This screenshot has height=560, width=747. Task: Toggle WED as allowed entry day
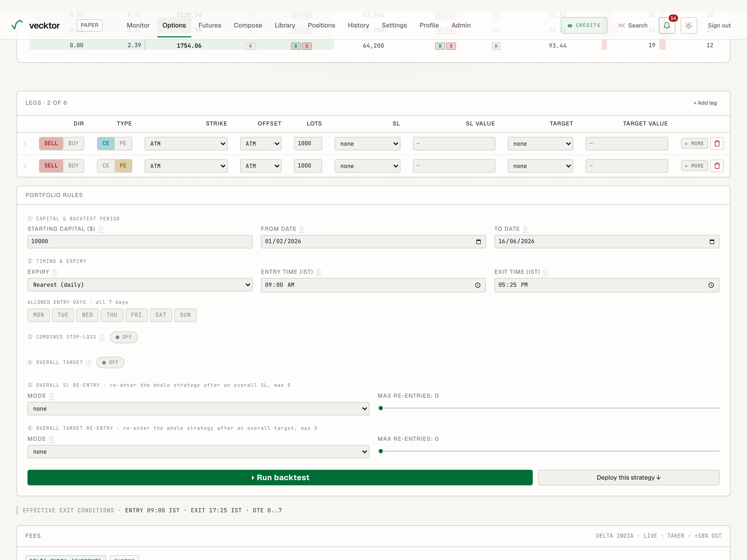87,315
